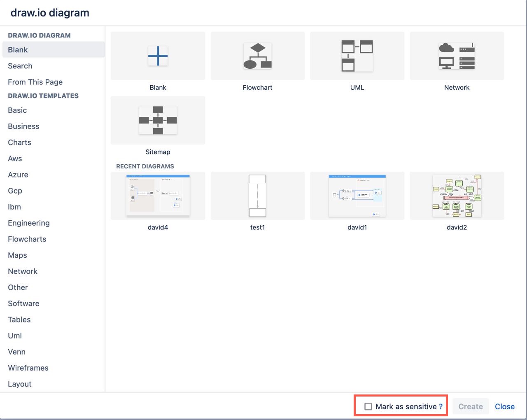Choose the UML template icon
This screenshot has height=420, width=527.
point(357,56)
